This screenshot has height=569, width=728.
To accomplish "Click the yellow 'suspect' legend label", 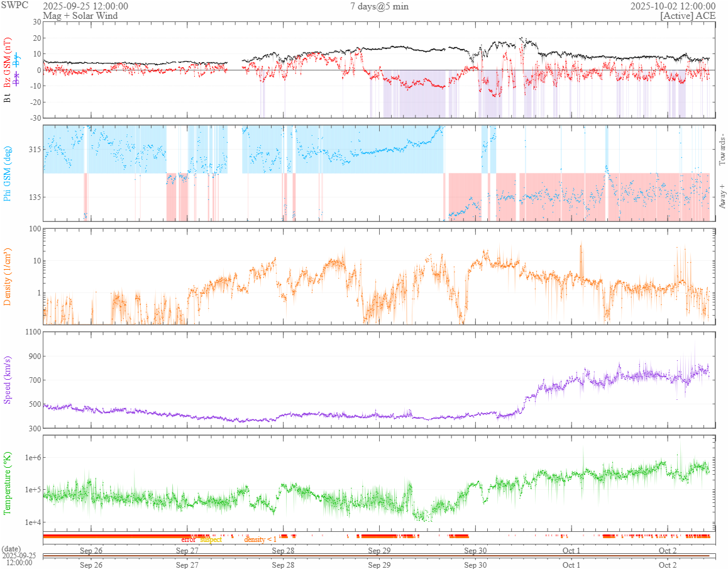I will [211, 539].
